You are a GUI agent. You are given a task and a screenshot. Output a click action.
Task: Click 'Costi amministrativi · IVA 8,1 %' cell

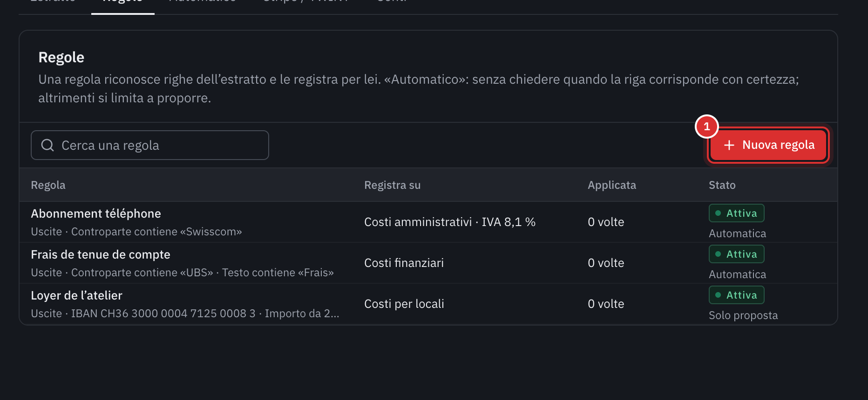pos(450,222)
